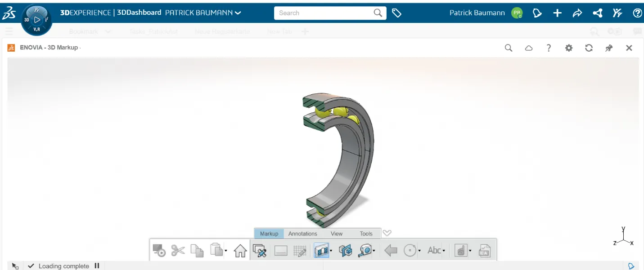Open the widget settings gear
644x270 pixels.
pyautogui.click(x=568, y=48)
